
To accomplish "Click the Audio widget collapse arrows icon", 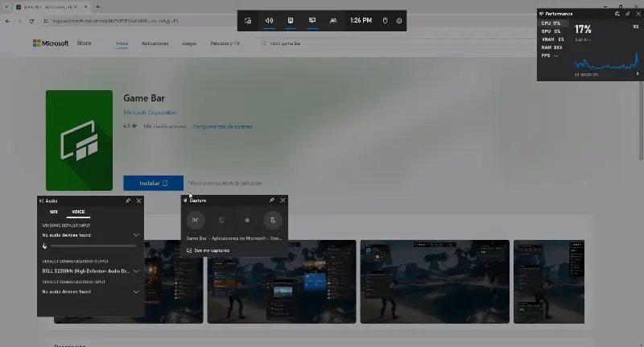I will [42, 200].
